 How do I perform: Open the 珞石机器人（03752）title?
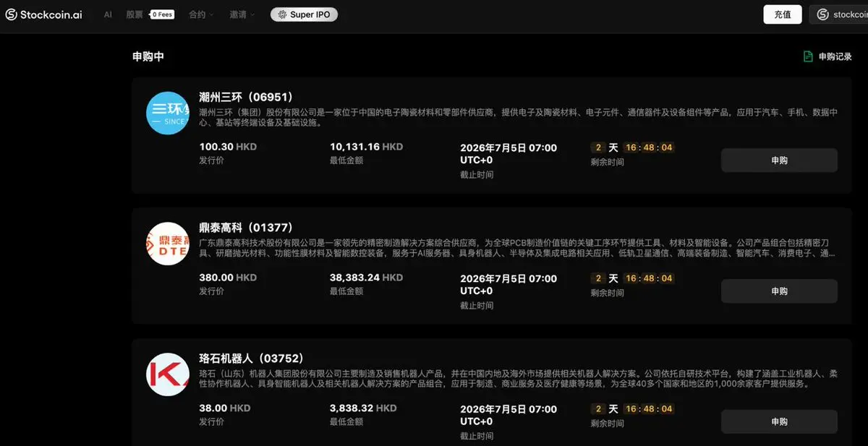click(252, 359)
